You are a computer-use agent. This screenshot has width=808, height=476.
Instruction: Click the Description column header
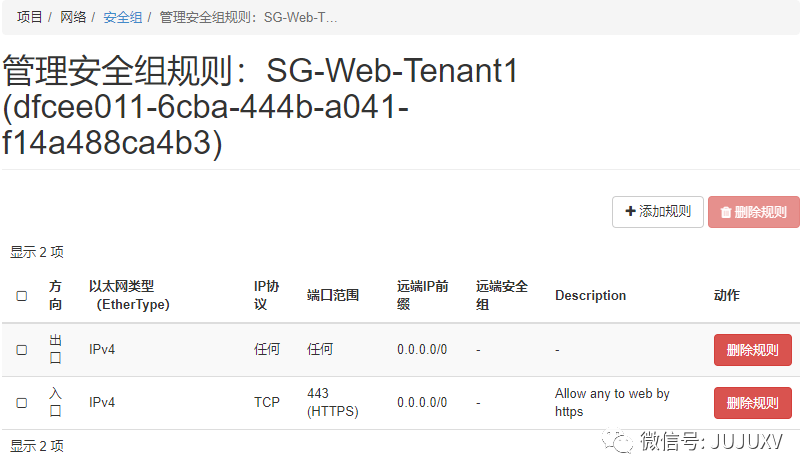tap(590, 296)
